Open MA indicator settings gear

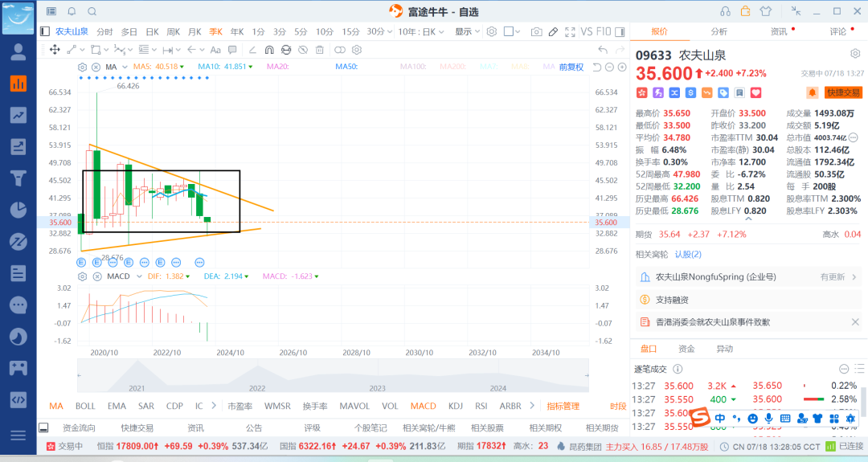(82, 67)
